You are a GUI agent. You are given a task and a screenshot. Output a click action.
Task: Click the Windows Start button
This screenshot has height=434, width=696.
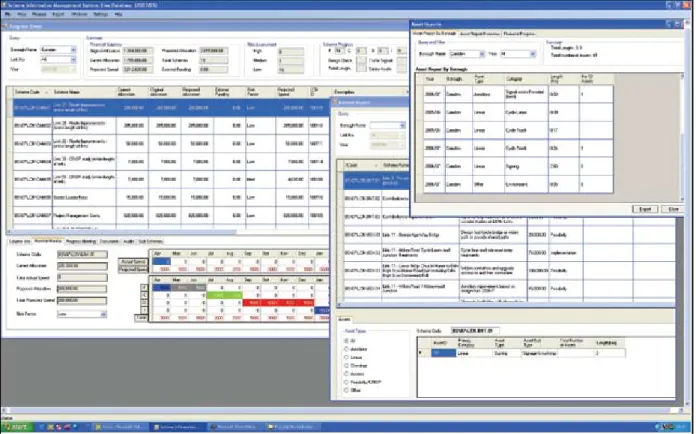tap(17, 427)
